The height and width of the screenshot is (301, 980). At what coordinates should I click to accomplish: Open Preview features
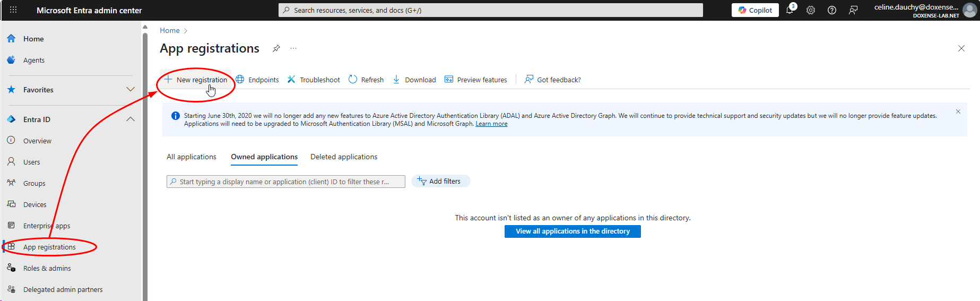(476, 80)
